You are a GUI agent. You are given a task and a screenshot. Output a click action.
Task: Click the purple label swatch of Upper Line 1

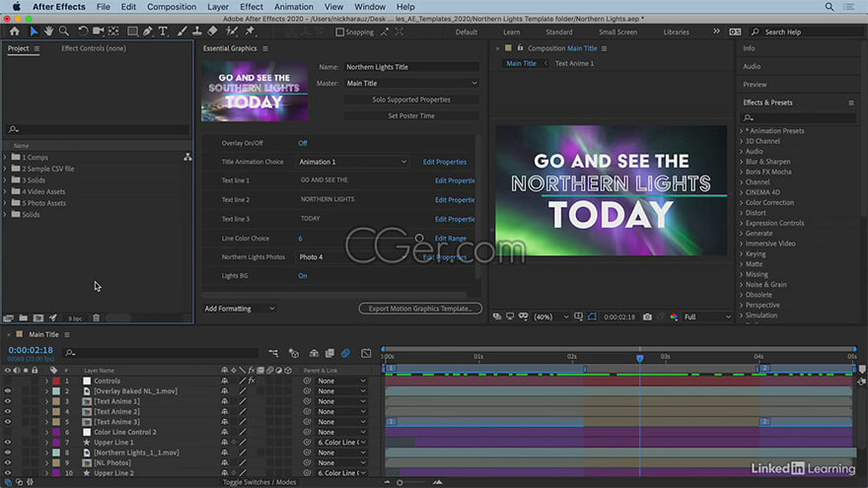point(56,443)
